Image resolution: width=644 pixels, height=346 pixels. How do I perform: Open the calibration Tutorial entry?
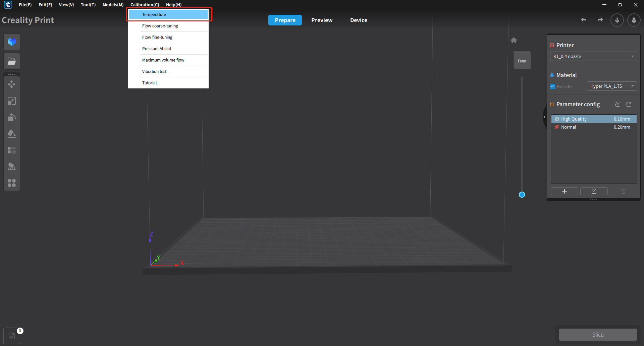(x=168, y=83)
